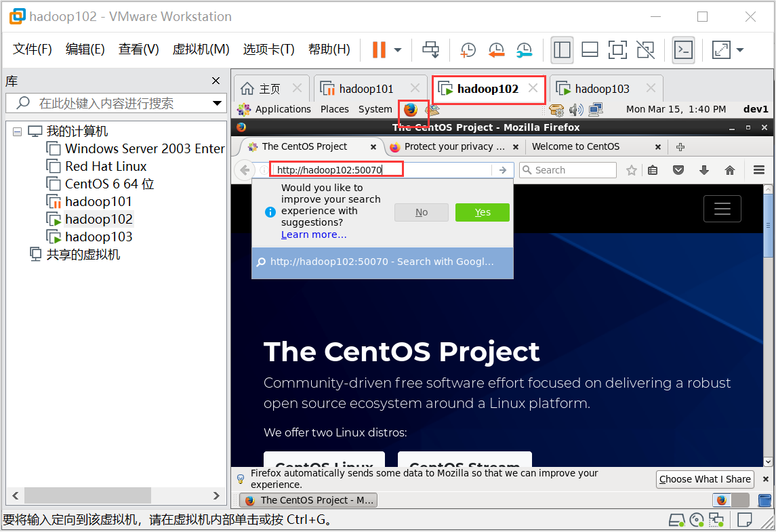
Task: Select the Search with Google suggestion
Action: pyautogui.click(x=382, y=262)
